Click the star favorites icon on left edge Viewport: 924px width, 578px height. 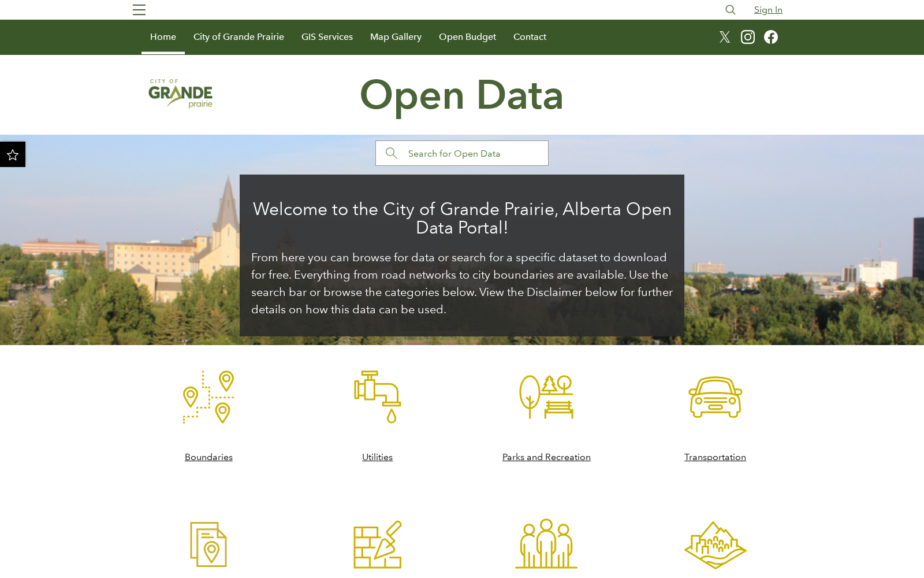[x=13, y=154]
